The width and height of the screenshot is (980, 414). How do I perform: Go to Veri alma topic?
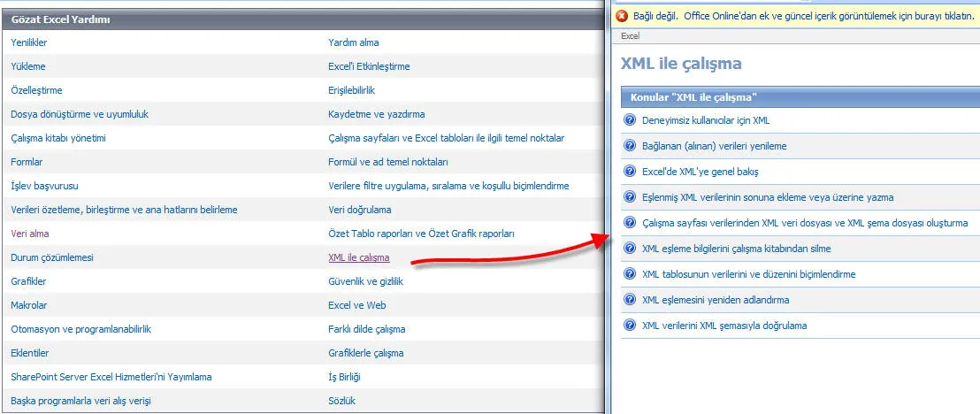30,234
